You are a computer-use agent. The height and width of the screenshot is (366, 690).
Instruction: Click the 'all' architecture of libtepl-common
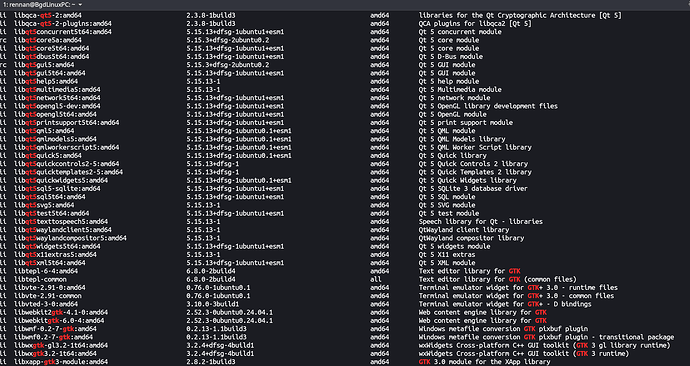376,280
